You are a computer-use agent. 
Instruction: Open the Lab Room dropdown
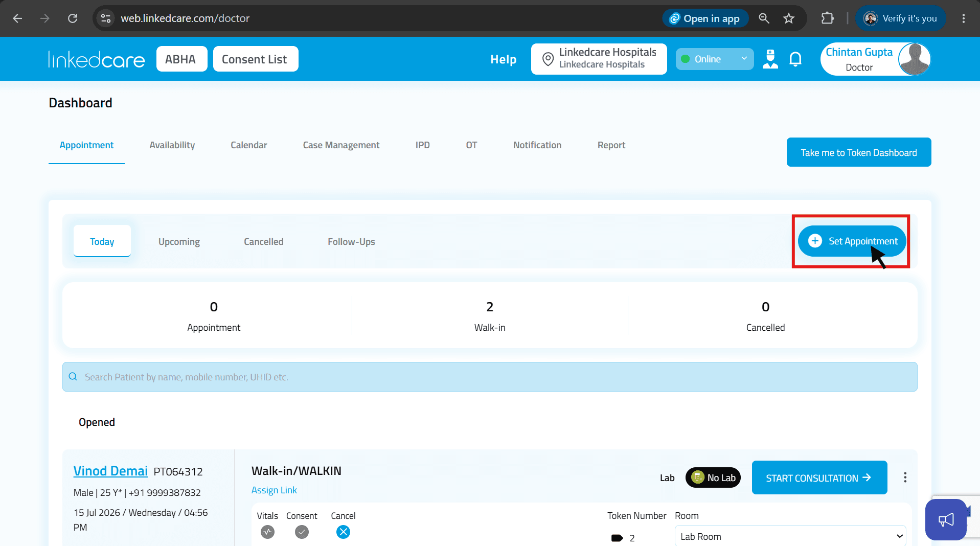pyautogui.click(x=790, y=536)
